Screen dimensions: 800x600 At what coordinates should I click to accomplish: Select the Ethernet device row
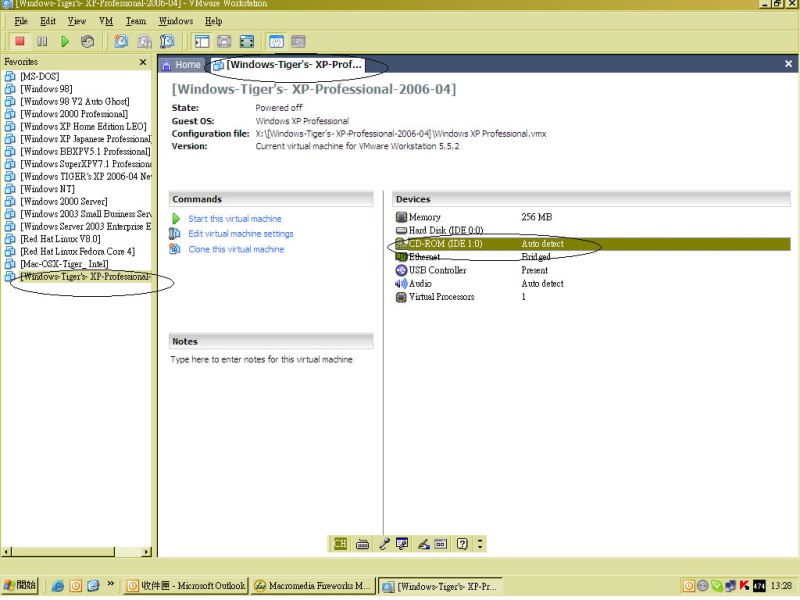pyautogui.click(x=592, y=257)
